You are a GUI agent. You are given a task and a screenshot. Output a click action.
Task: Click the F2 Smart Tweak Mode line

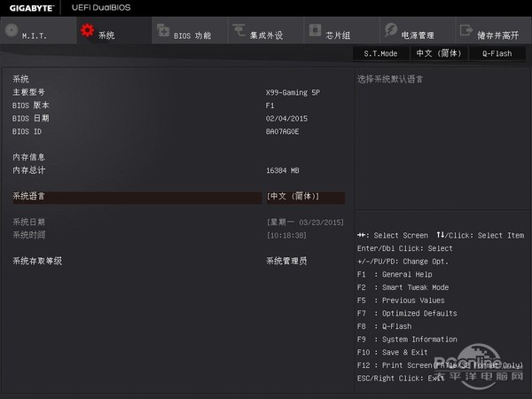coord(403,287)
